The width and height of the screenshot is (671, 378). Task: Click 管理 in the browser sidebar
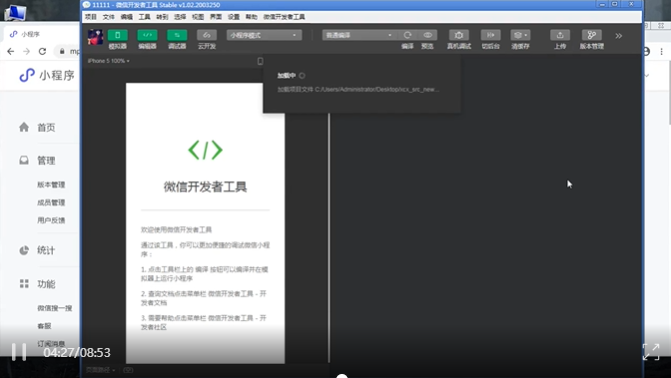pos(46,161)
